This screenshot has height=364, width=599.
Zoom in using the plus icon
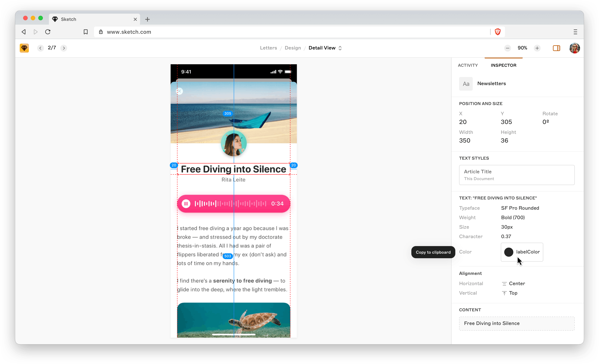(x=537, y=48)
